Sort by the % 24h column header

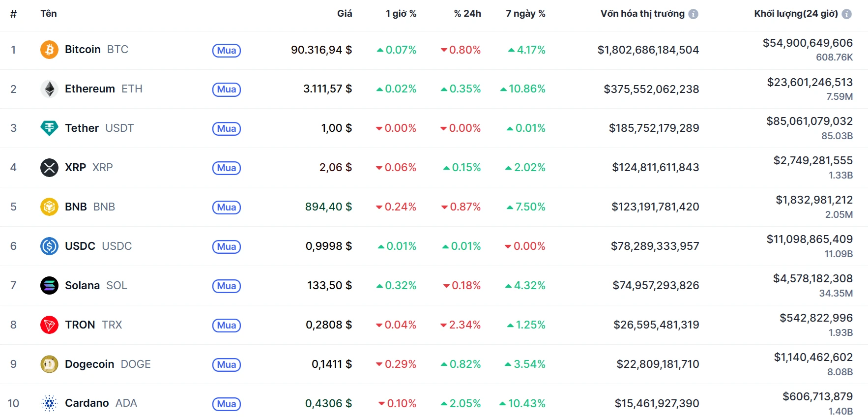(x=467, y=14)
